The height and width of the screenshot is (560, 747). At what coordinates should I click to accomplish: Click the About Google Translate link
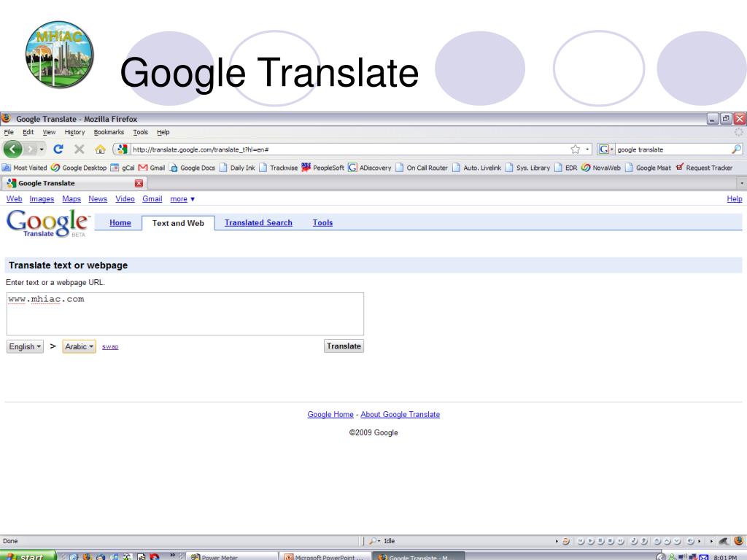click(400, 414)
